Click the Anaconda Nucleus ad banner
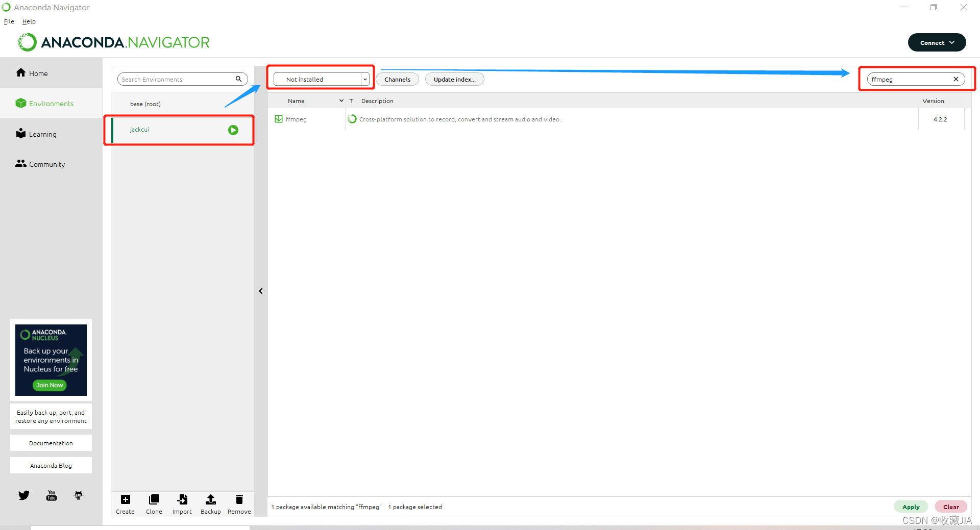 51,360
